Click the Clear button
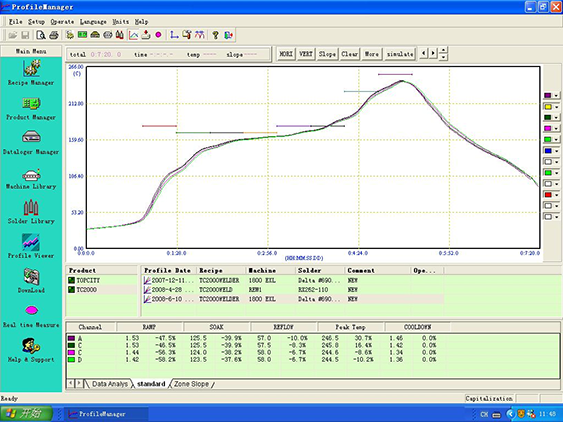The width and height of the screenshot is (563, 422). [x=349, y=54]
